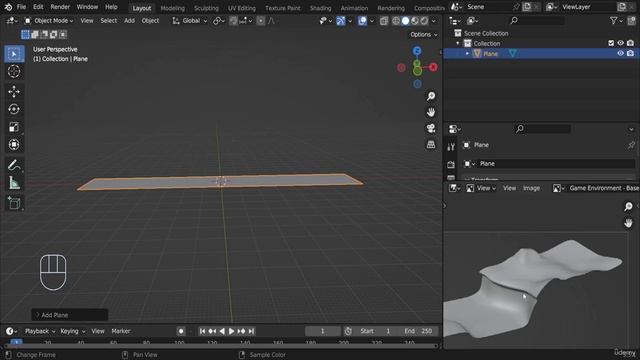Click the zoom viewport magnifier icon
The height and width of the screenshot is (360, 640).
pyautogui.click(x=431, y=96)
